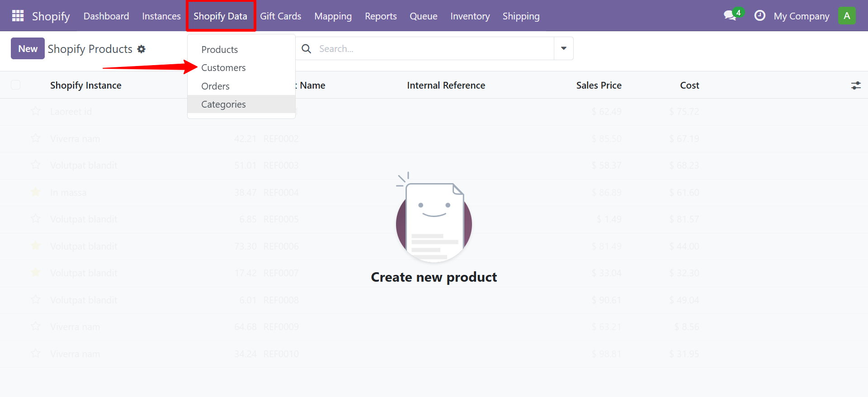Open the Shipping menu
868x397 pixels.
click(521, 16)
